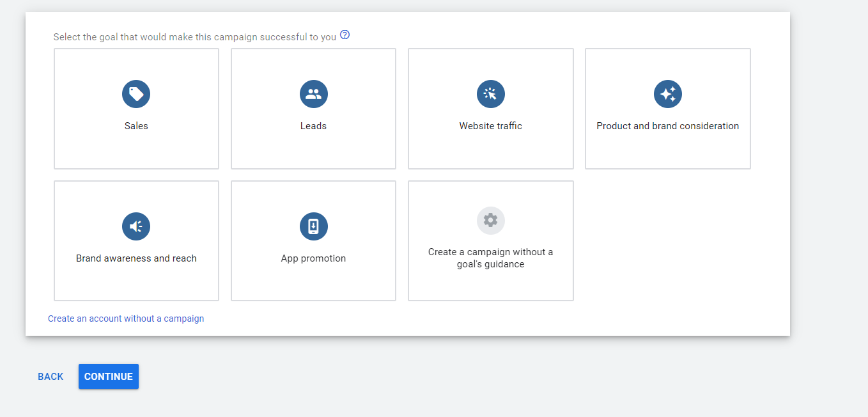Open the Create an account without a campaign link
This screenshot has height=417, width=868.
[x=126, y=319]
